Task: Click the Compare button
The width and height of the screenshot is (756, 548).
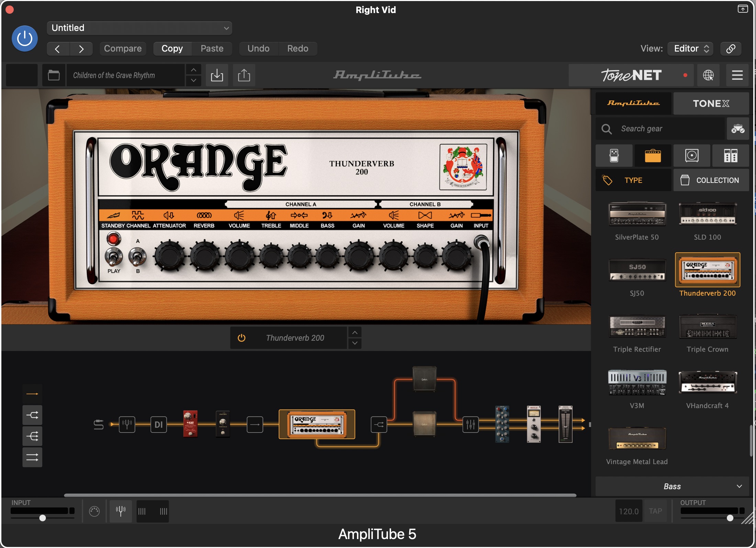Action: coord(123,48)
